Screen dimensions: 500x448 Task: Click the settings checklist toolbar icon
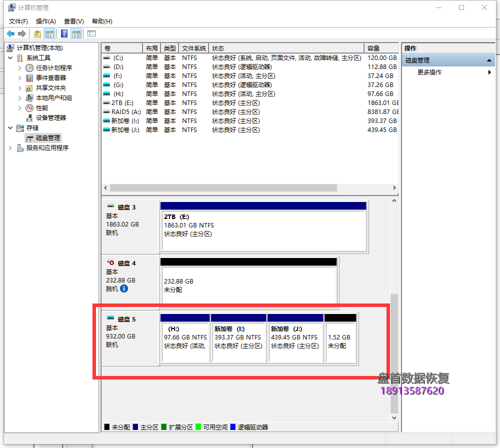[91, 33]
